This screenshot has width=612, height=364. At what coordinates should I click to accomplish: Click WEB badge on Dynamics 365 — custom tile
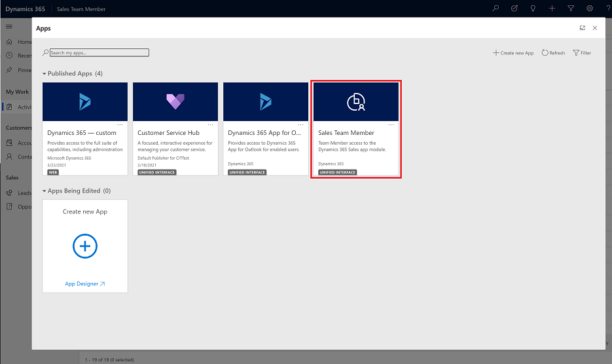tap(53, 172)
